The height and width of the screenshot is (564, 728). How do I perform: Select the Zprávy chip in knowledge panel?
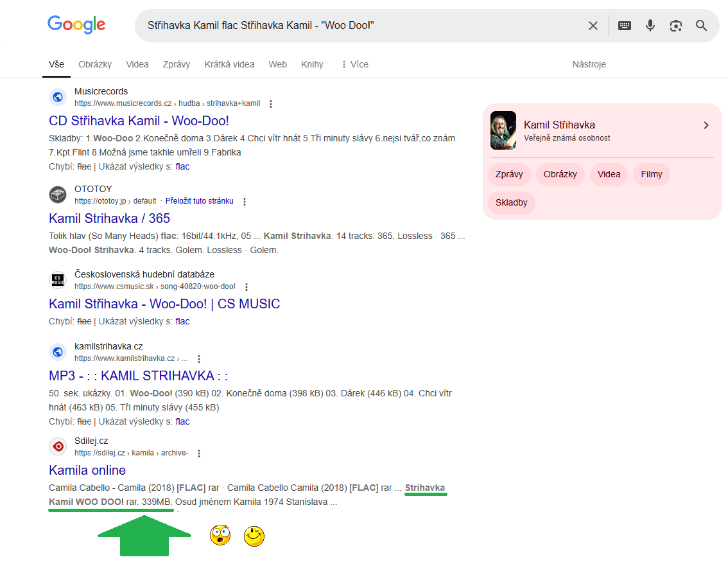coord(509,174)
